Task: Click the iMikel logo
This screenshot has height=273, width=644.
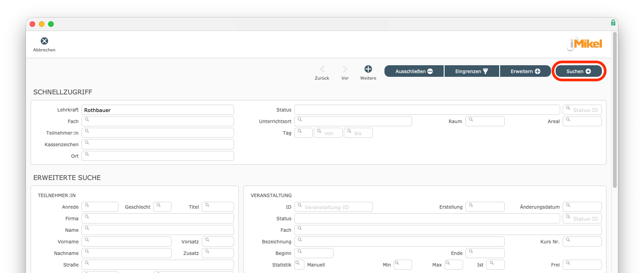Action: [x=584, y=44]
